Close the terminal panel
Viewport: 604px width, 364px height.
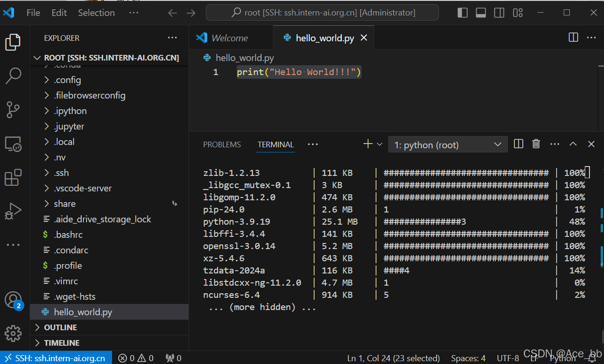(x=591, y=144)
